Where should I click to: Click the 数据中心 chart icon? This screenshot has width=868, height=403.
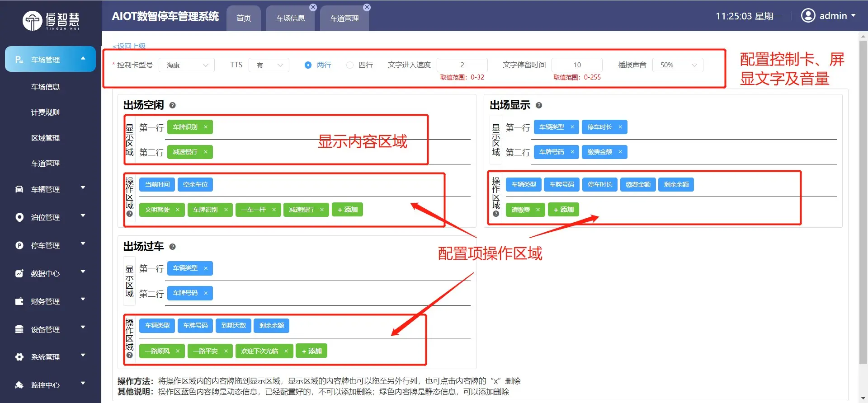coord(19,273)
